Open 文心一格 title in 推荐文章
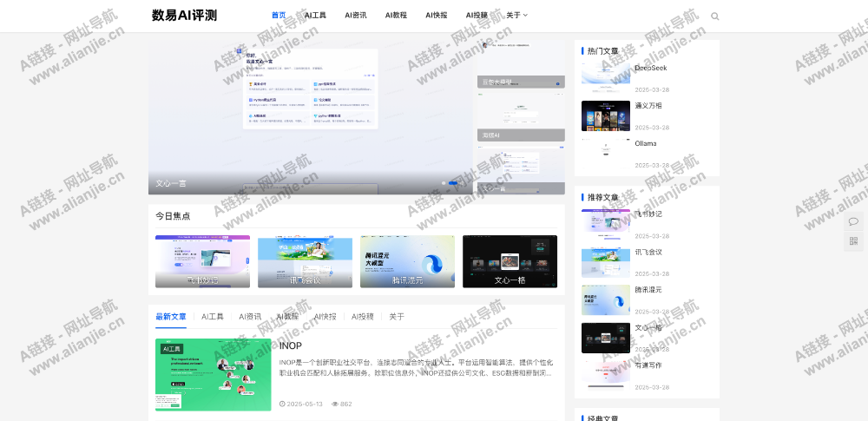The height and width of the screenshot is (421, 868). point(648,327)
